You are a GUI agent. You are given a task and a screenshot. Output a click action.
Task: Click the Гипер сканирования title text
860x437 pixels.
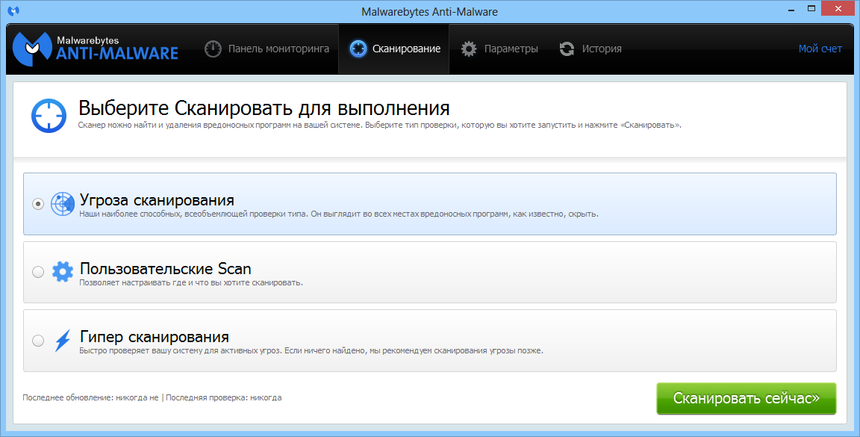click(155, 337)
